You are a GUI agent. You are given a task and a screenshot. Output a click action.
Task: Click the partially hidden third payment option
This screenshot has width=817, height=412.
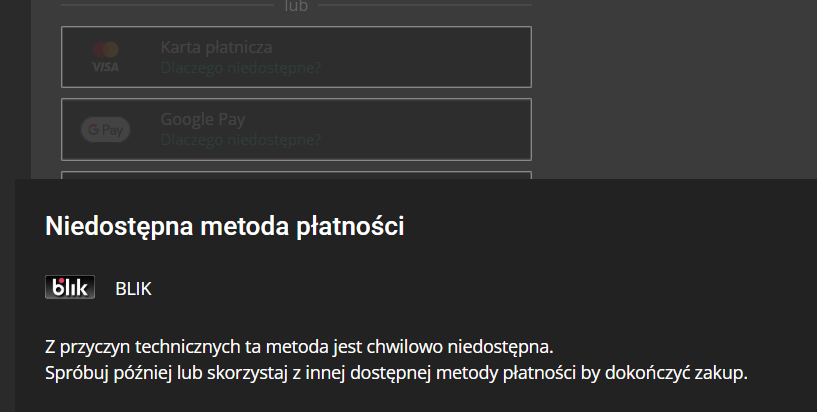[x=296, y=175]
